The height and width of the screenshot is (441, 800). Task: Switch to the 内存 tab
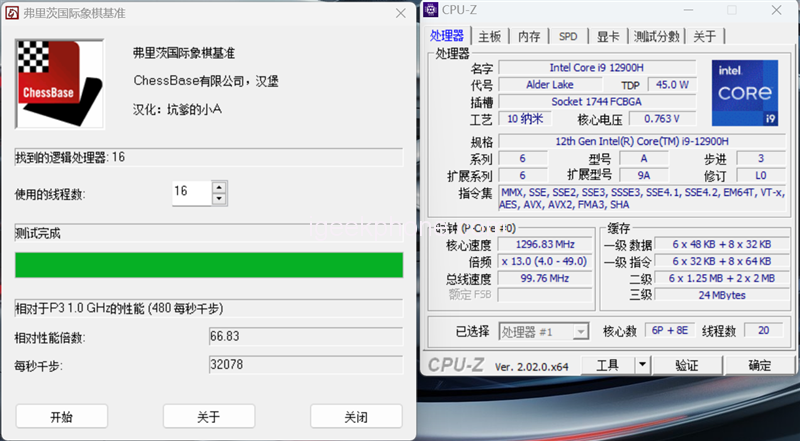[x=529, y=36]
